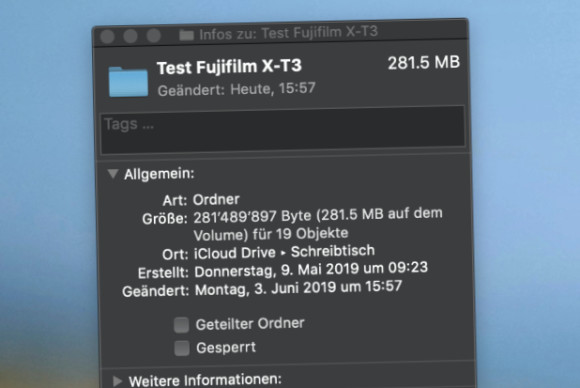Click the iCloud Drive location path
This screenshot has width=580, height=388.
tap(235, 253)
